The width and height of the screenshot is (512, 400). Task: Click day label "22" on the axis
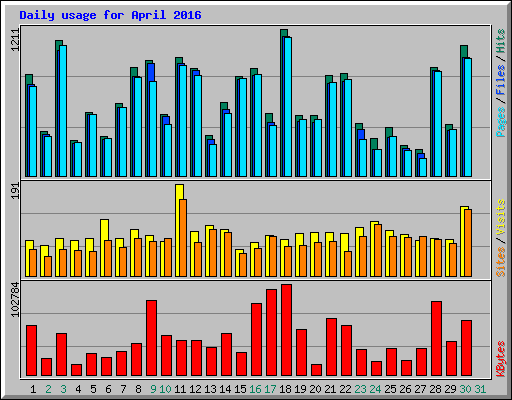(345, 389)
